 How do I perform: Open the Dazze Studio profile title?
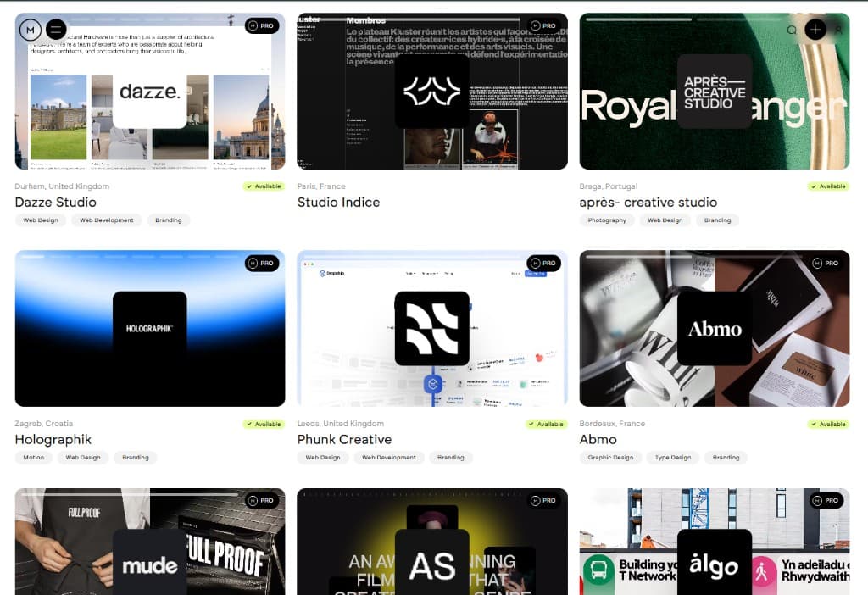click(55, 203)
